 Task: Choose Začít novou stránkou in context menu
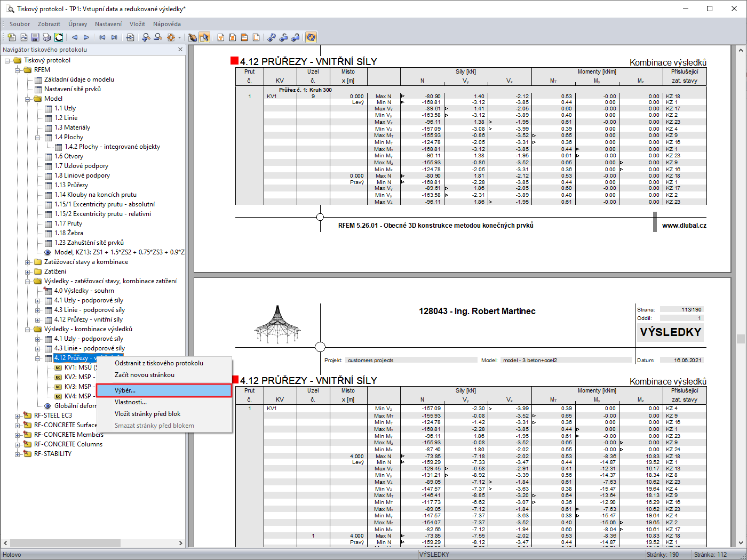pos(164,375)
